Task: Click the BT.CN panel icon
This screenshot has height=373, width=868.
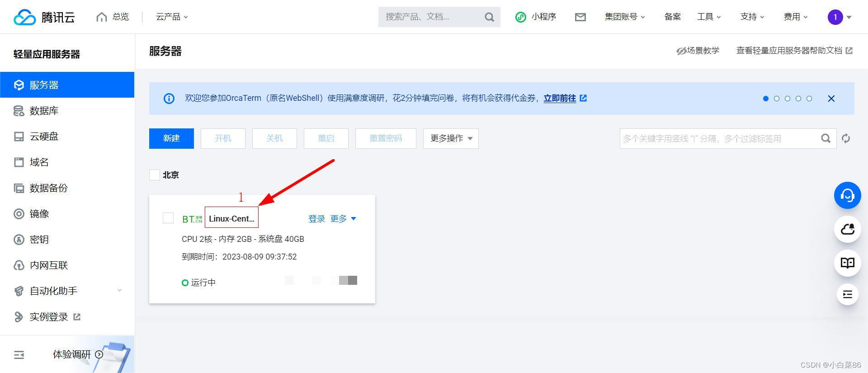Action: [192, 219]
